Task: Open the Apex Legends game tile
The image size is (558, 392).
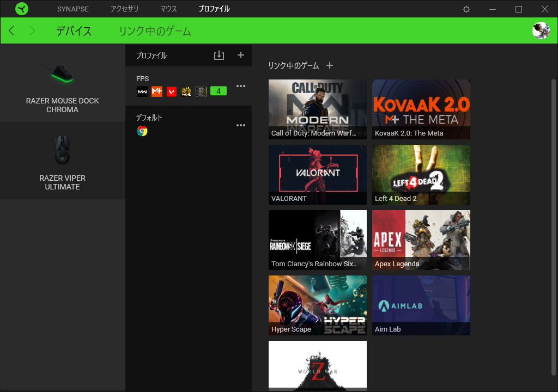Action: coord(421,240)
